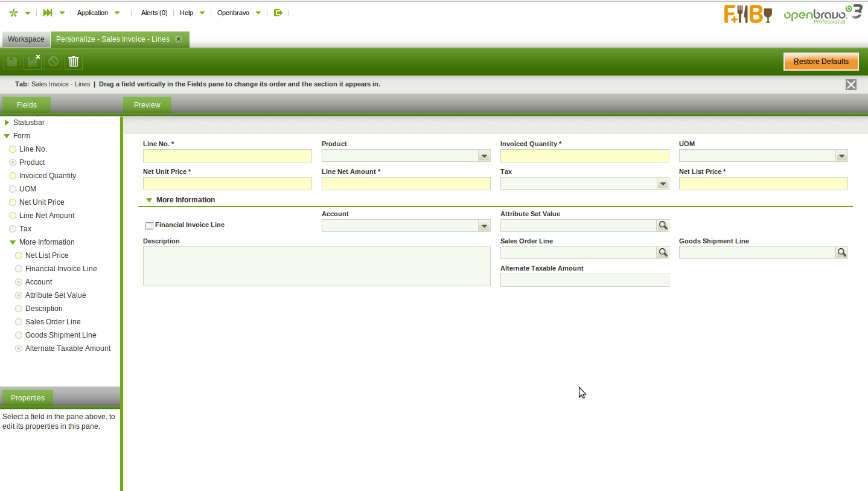Click the Sales Order Line magnifier icon
This screenshot has width=868, height=491.
pos(663,252)
